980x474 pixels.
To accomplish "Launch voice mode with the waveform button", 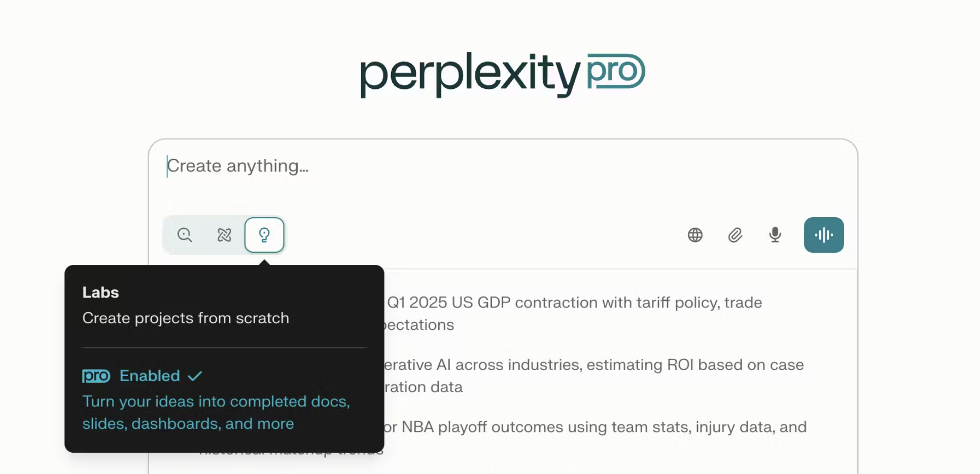I will pyautogui.click(x=824, y=235).
